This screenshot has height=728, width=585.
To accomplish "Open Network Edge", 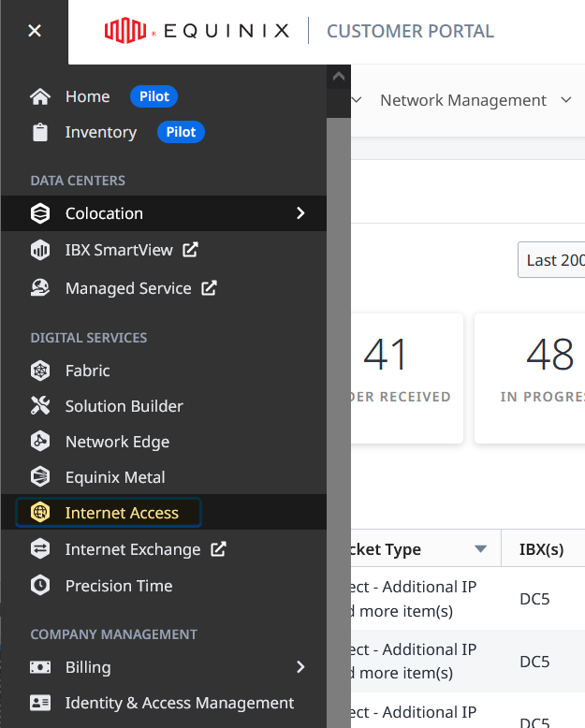I will click(117, 442).
